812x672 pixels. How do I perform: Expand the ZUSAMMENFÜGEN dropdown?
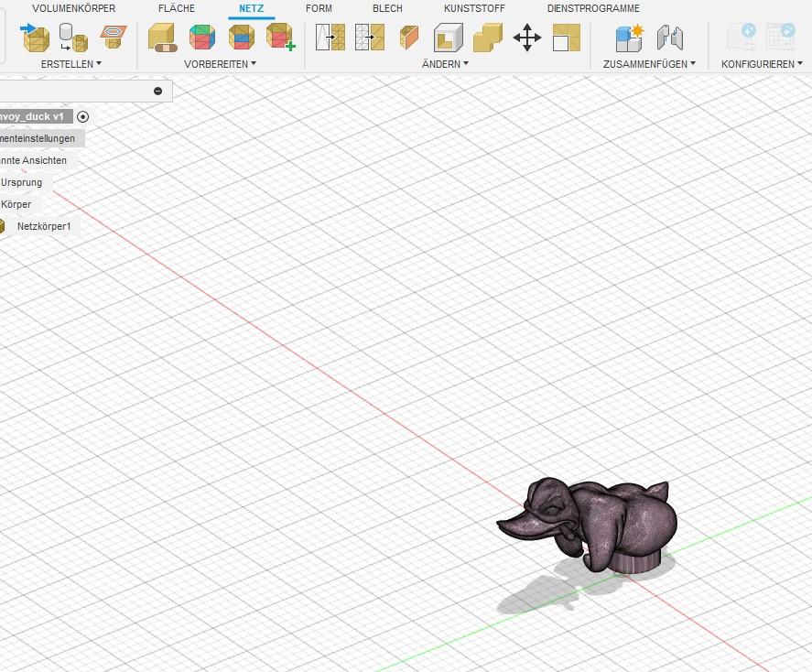649,64
